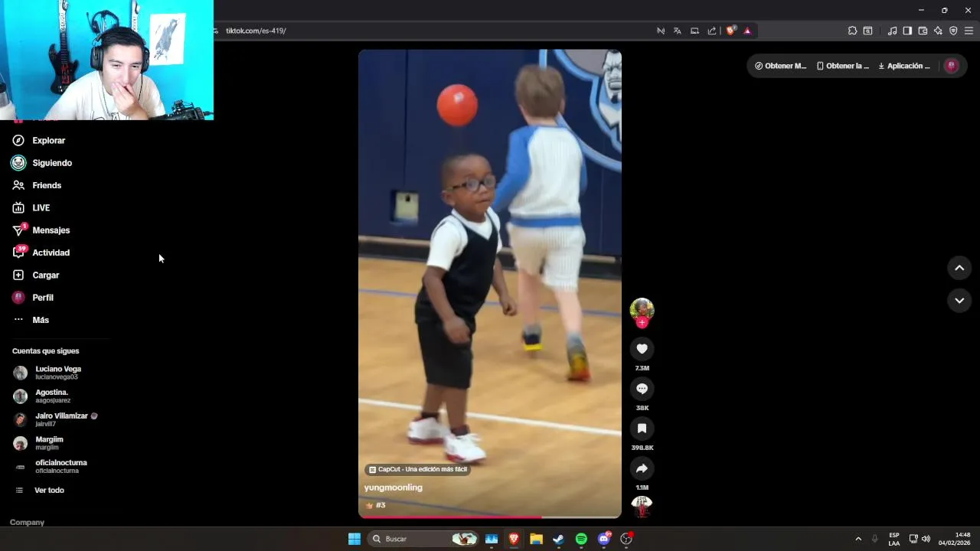
Task: Open the LIVE section
Action: coord(41,208)
